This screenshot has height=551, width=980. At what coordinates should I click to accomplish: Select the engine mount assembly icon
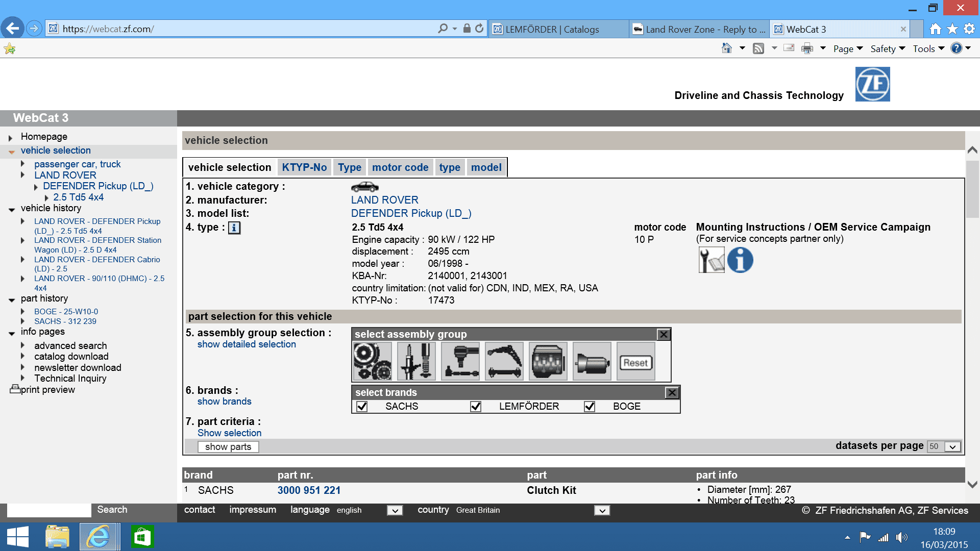[x=548, y=361]
